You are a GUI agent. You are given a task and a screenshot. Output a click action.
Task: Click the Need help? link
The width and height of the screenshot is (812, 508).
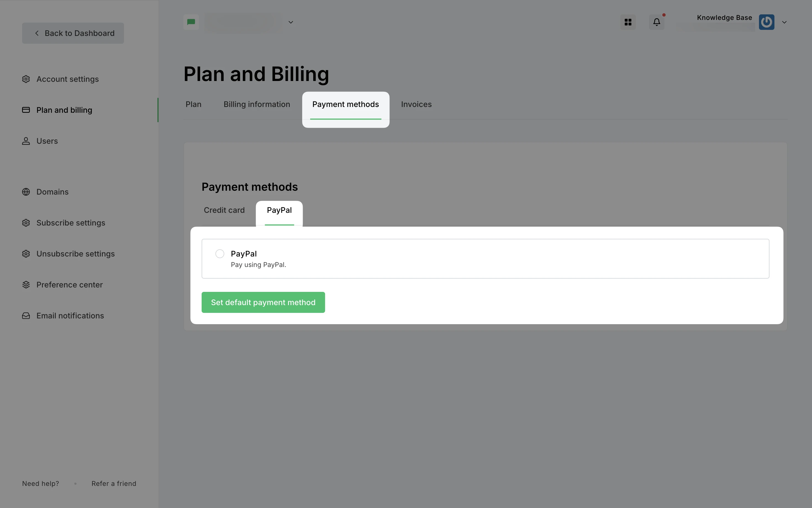41,483
